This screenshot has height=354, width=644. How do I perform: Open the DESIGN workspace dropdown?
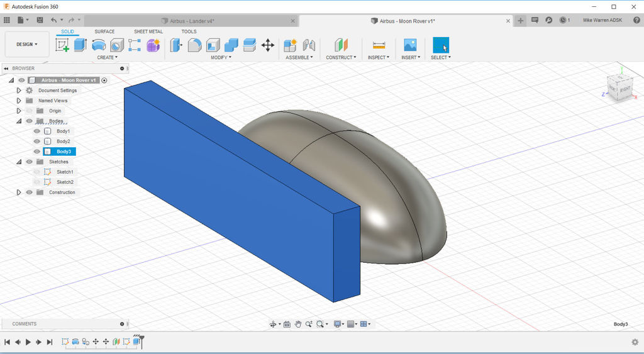tap(27, 45)
